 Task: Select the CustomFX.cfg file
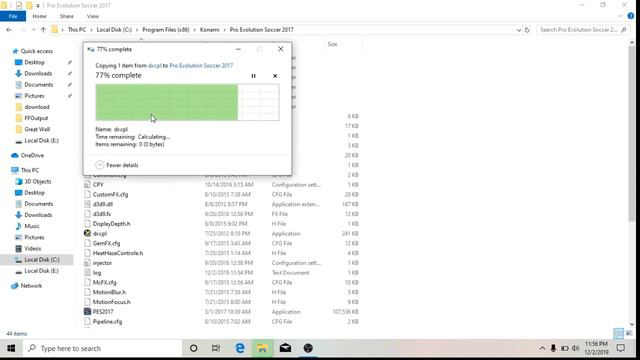pyautogui.click(x=110, y=194)
